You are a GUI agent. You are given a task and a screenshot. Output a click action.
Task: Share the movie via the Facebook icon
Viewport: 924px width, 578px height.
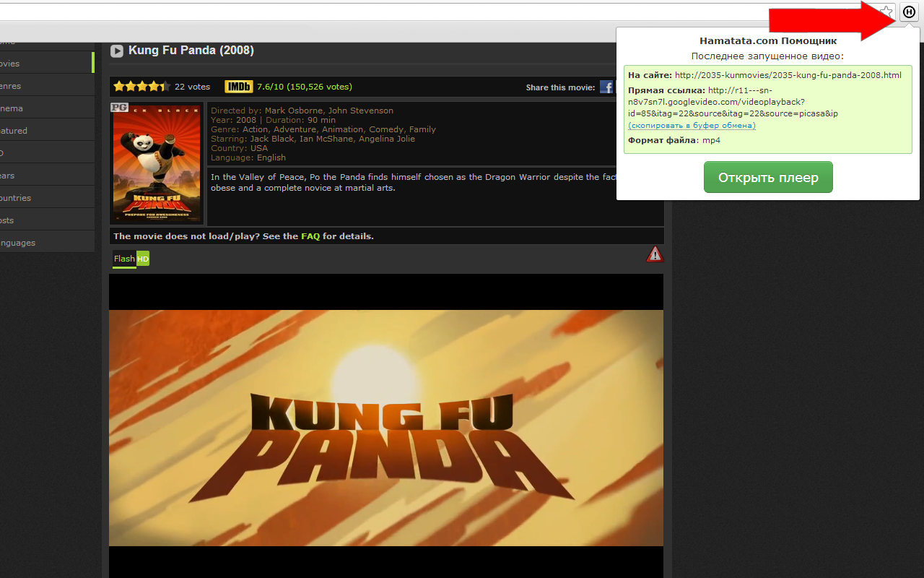coord(606,87)
